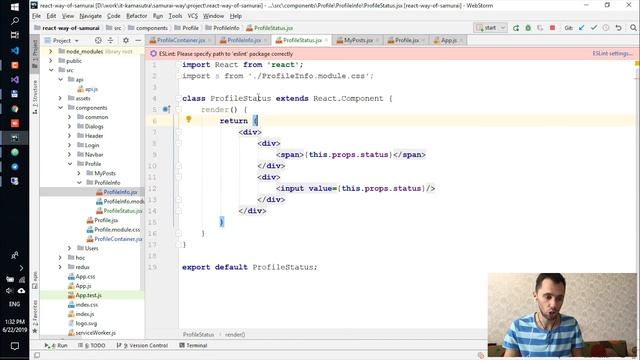Toggle tool window bars icon in status bar corner

coord(37,356)
